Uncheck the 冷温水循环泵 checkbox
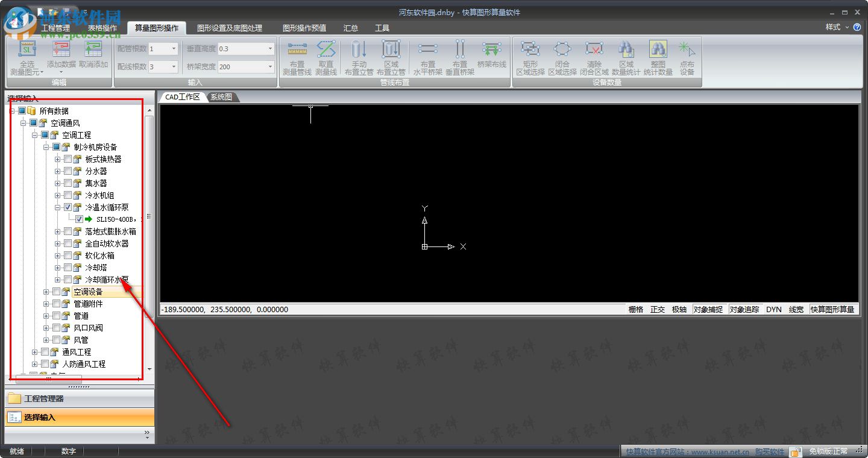Screen dimensions: 868x458 click(x=68, y=207)
